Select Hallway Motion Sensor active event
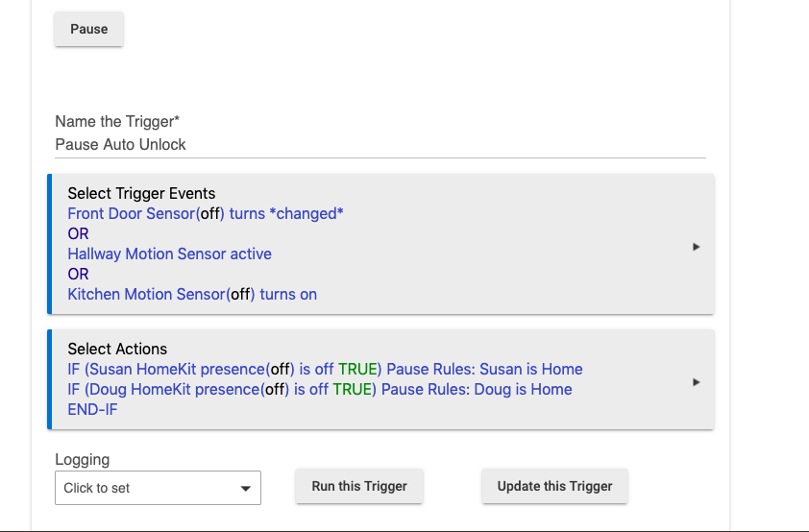809x532 pixels. 169,254
